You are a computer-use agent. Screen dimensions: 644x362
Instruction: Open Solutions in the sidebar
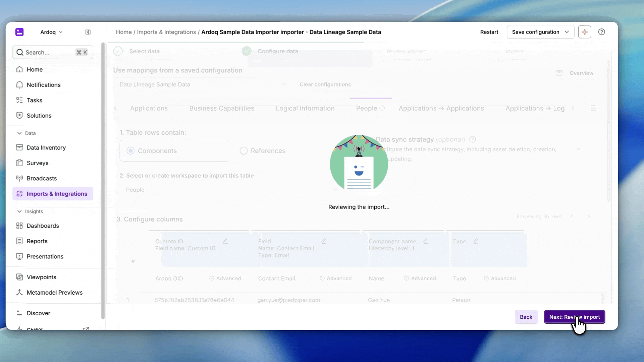(x=53, y=116)
